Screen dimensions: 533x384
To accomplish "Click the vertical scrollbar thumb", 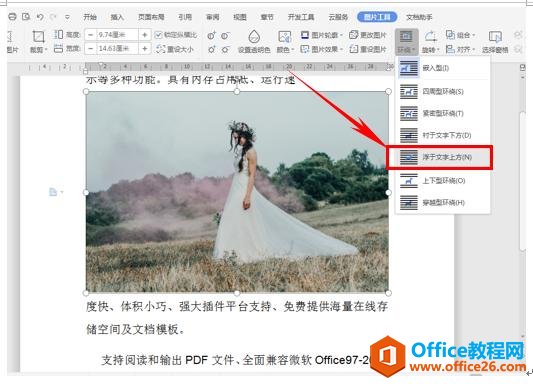I will coord(523,182).
